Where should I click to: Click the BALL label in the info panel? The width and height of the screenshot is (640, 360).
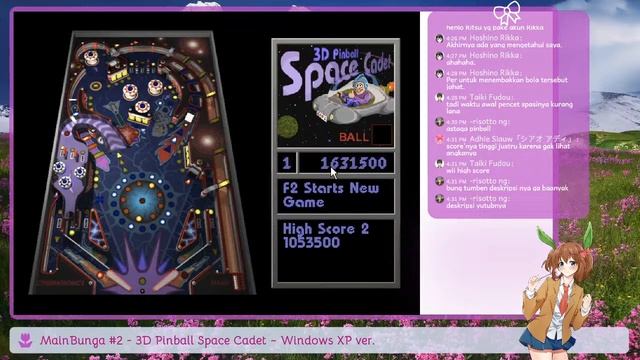[354, 137]
